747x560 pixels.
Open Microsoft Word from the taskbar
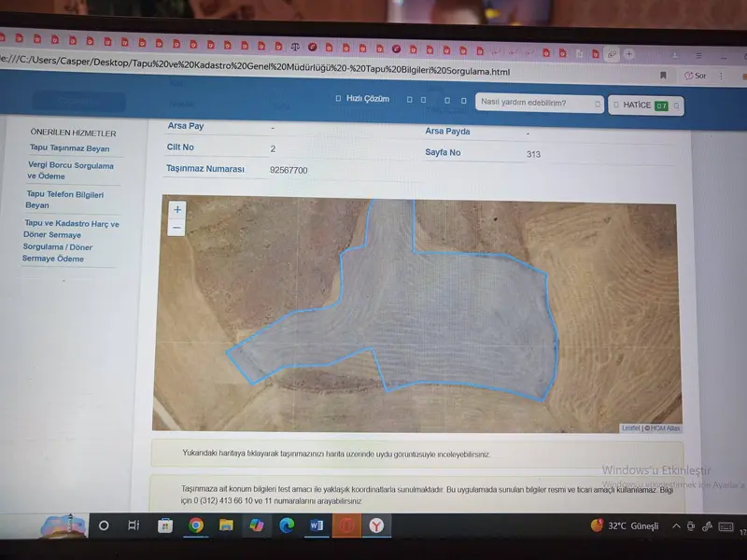317,525
